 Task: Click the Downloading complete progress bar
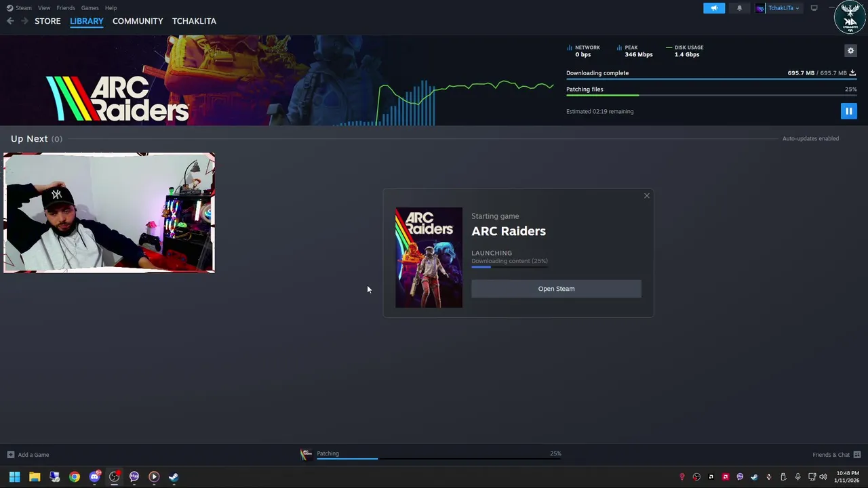[711, 79]
